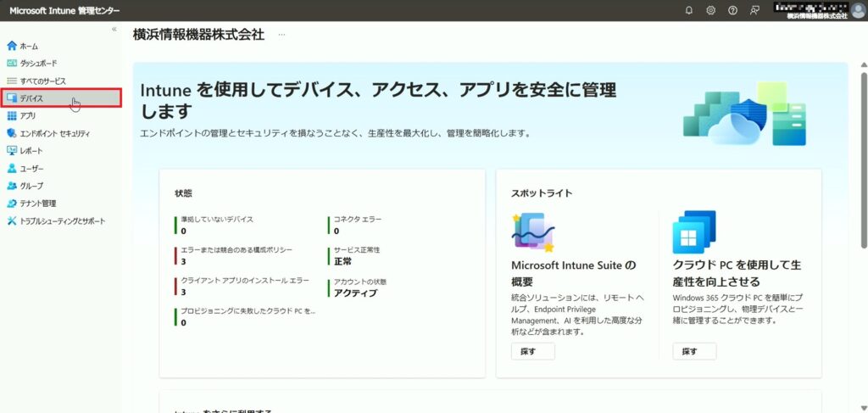Click the Users person icon

pyautogui.click(x=12, y=168)
